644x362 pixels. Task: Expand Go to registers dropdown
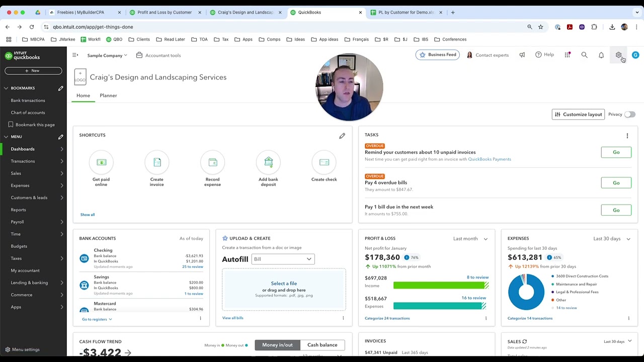(97, 319)
